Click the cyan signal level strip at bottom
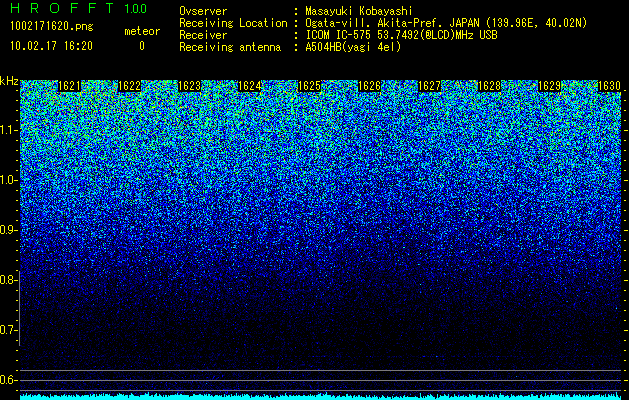 pos(321,396)
